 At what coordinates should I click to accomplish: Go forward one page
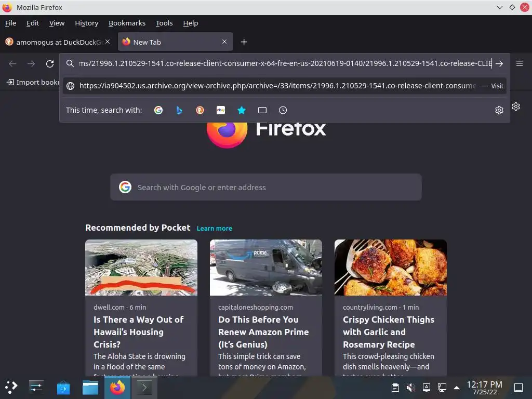31,64
